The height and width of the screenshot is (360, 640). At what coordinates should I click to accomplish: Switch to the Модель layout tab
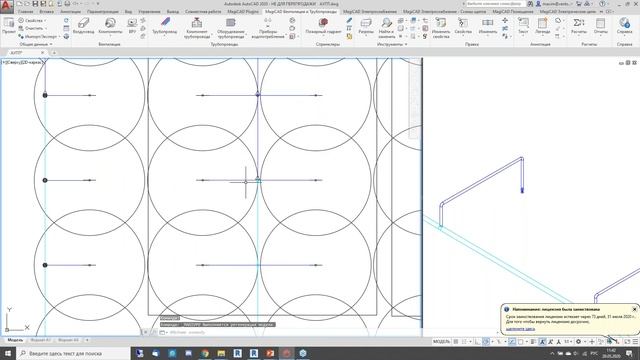[x=16, y=340]
